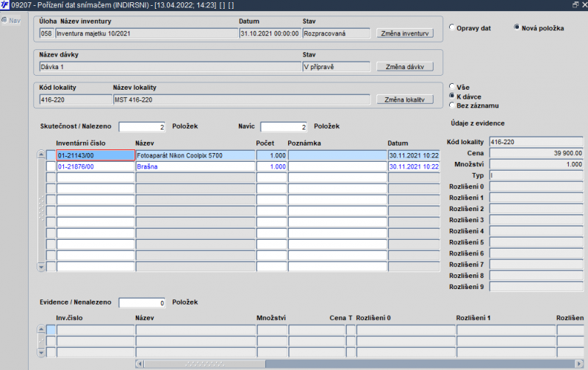Click the Datum cell in Brašna row
588x370 pixels.
point(414,167)
